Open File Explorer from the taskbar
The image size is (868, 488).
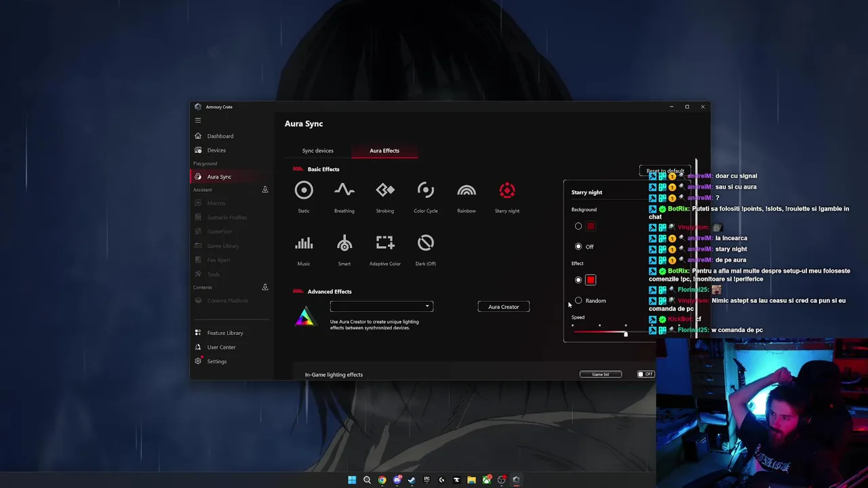pyautogui.click(x=471, y=480)
